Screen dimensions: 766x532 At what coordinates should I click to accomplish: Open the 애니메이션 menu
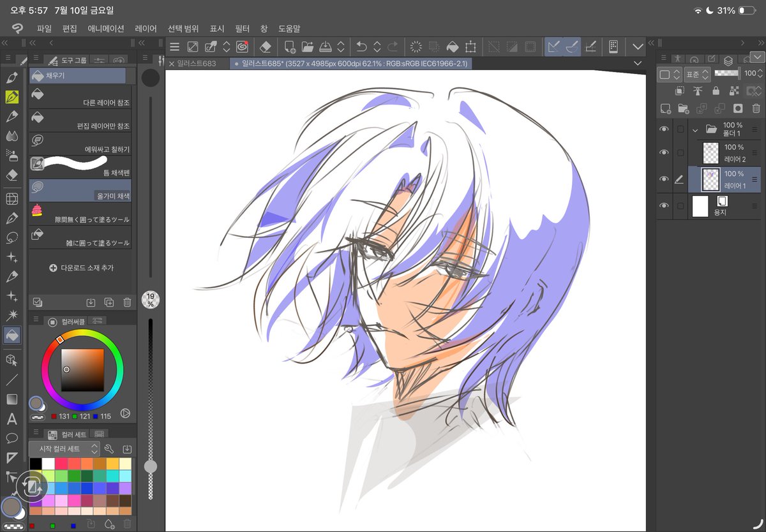[106, 29]
